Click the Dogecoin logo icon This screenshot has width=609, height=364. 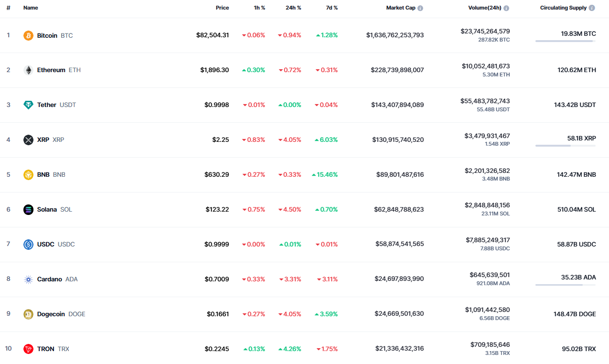pyautogui.click(x=28, y=314)
